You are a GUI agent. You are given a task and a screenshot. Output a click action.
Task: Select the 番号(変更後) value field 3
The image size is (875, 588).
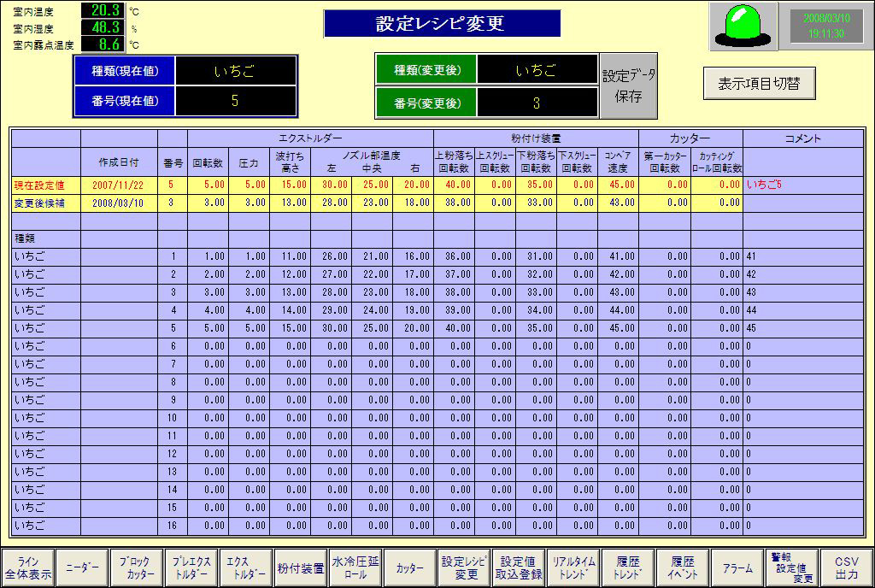click(x=537, y=103)
